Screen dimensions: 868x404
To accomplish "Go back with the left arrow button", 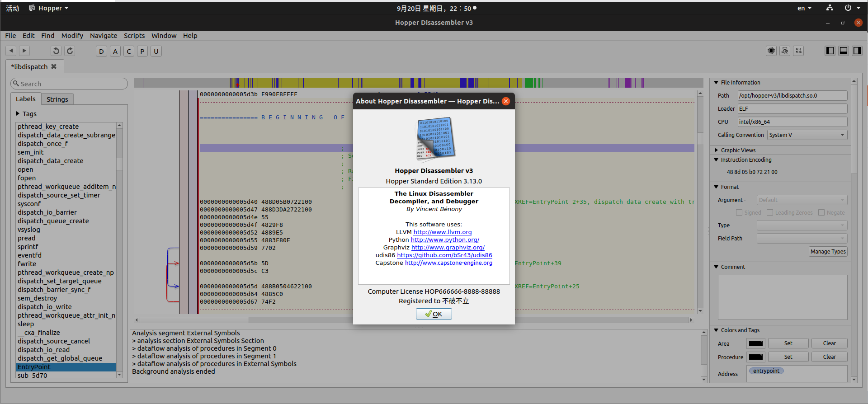I will pyautogui.click(x=11, y=51).
